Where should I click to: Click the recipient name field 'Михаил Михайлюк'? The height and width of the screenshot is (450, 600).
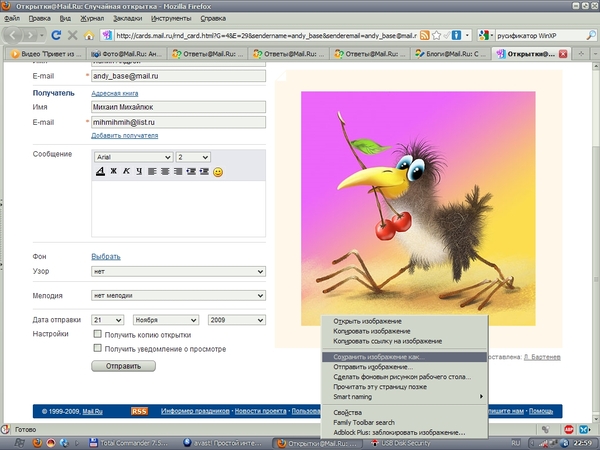click(178, 107)
